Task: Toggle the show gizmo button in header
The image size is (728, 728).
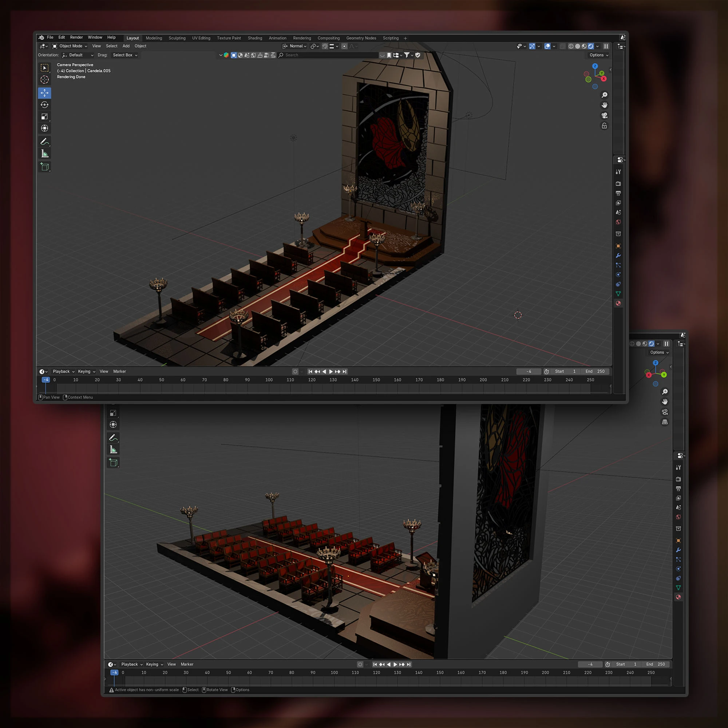Action: point(532,46)
